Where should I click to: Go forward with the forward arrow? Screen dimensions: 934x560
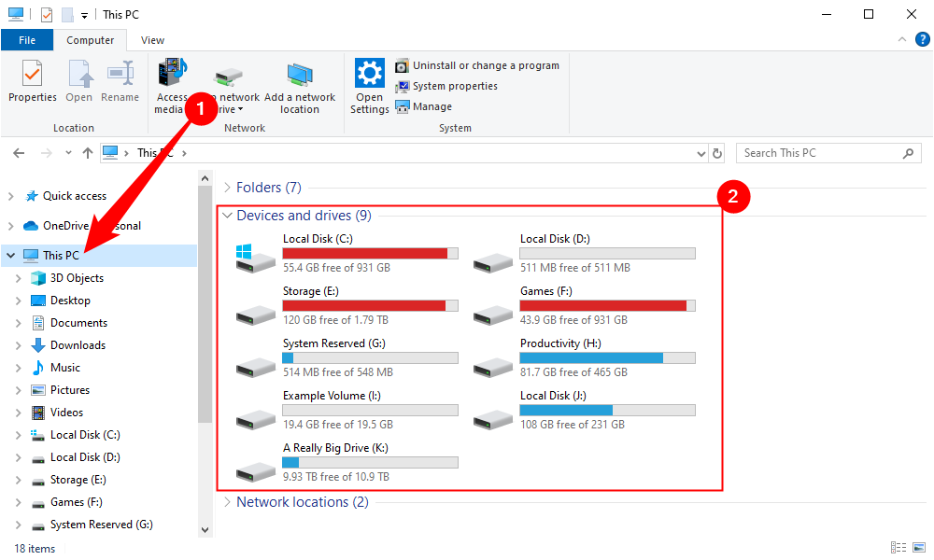46,153
